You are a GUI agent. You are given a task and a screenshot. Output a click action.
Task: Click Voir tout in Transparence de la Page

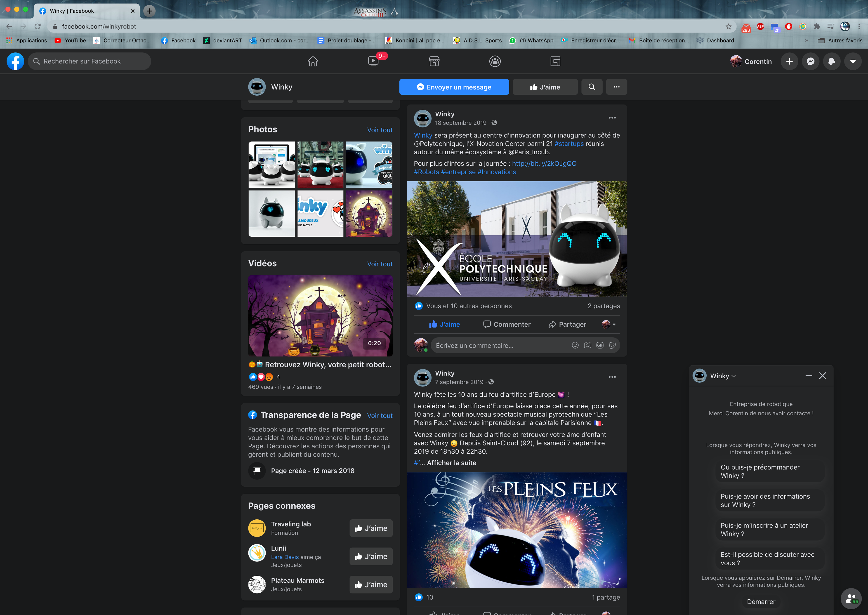tap(380, 415)
